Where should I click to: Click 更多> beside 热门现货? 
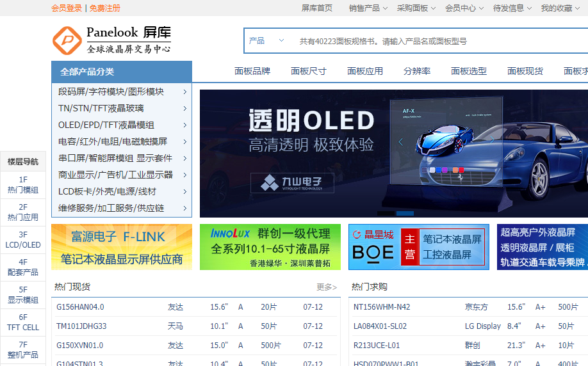[327, 287]
